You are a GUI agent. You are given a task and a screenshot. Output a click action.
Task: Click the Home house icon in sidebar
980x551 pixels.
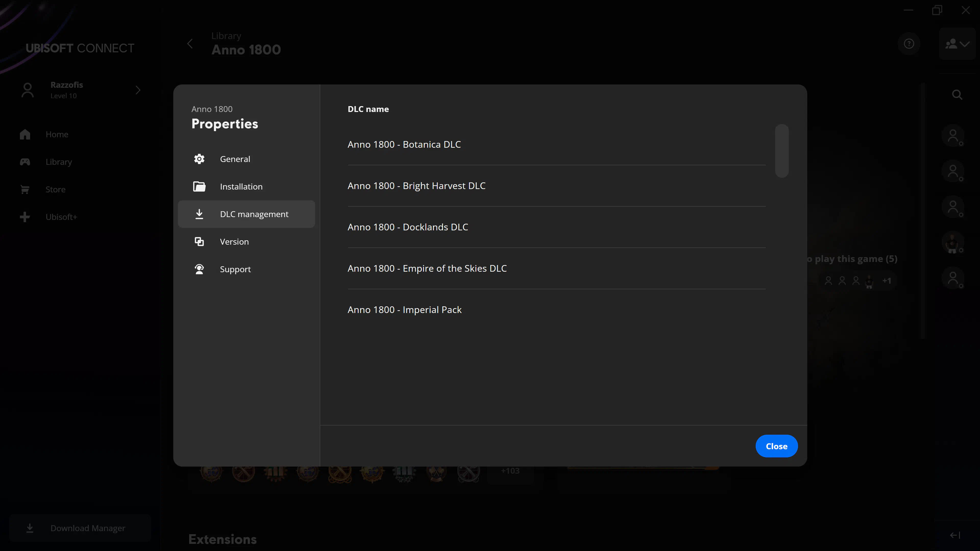point(25,134)
